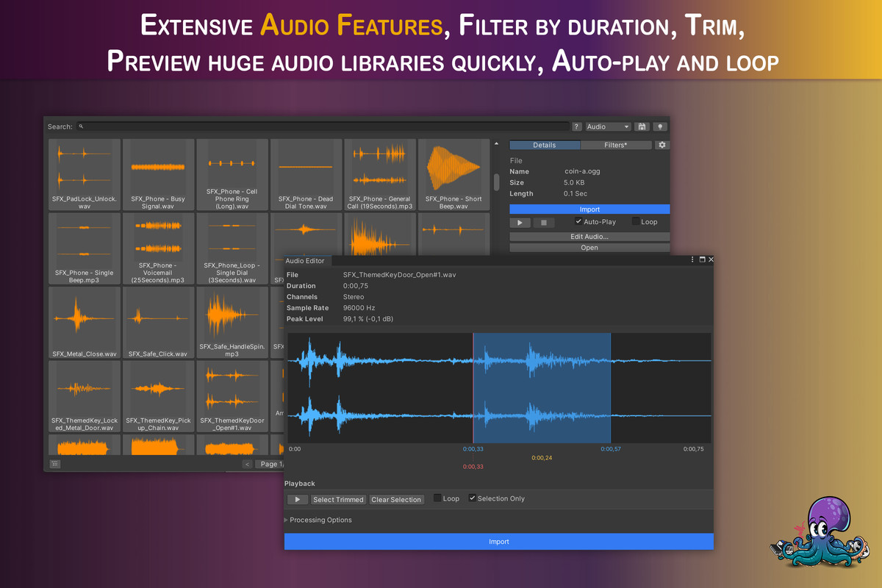Select SFX_Safe_Click.wav thumbnail
Image resolution: width=882 pixels, height=588 pixels.
coord(158,323)
